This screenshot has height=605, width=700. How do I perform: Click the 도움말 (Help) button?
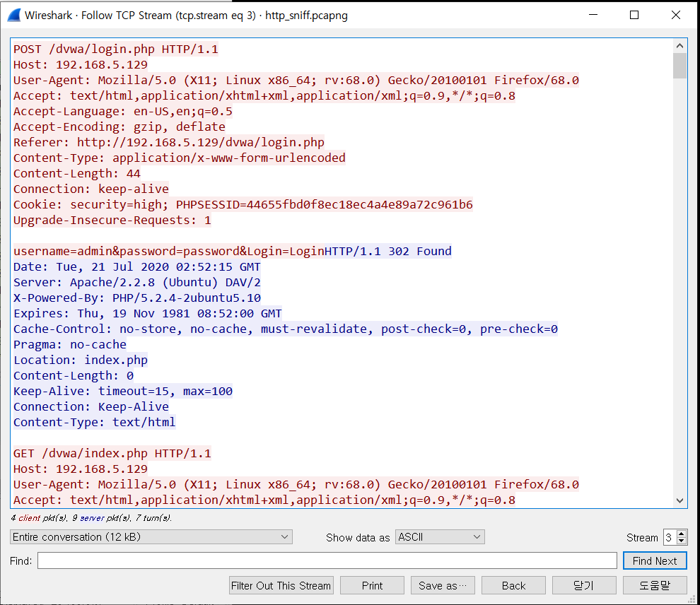point(655,585)
